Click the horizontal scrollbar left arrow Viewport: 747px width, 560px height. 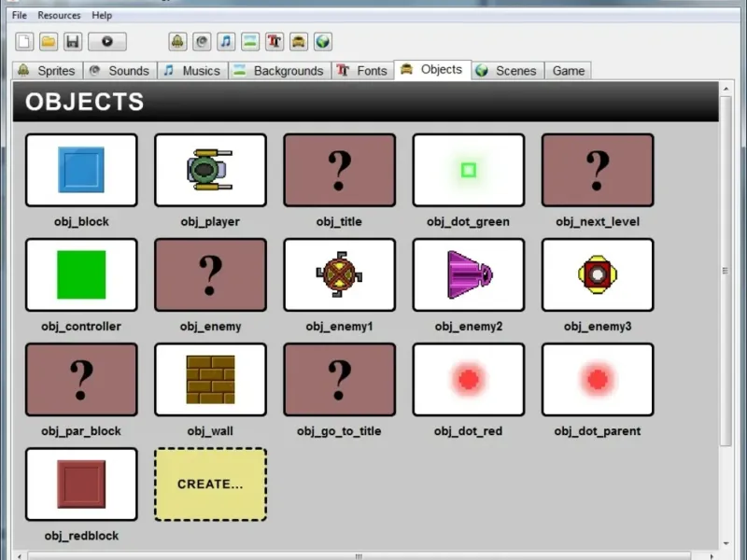click(x=20, y=556)
